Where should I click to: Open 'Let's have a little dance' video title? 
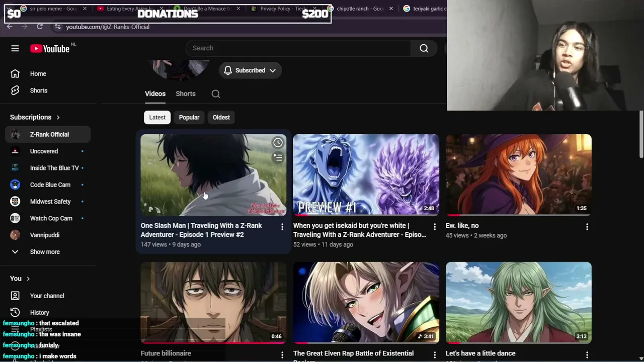[x=480, y=353]
